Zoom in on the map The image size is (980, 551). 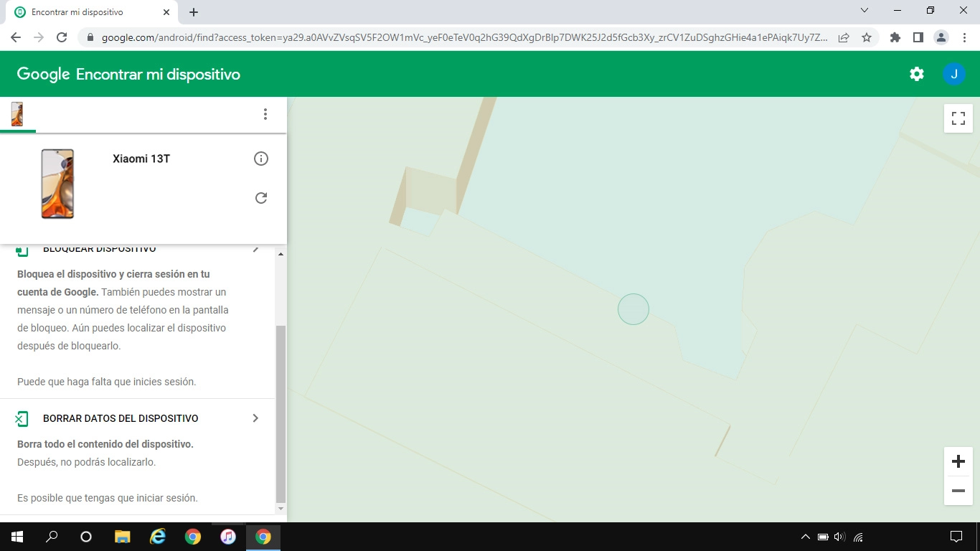(x=958, y=461)
